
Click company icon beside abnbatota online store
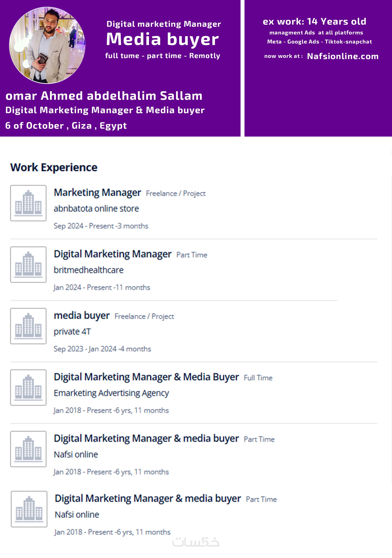(28, 203)
